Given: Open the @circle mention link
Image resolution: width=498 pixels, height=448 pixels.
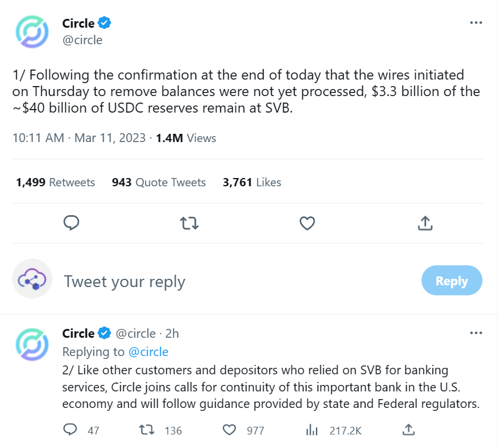Looking at the screenshot, I should 149,352.
